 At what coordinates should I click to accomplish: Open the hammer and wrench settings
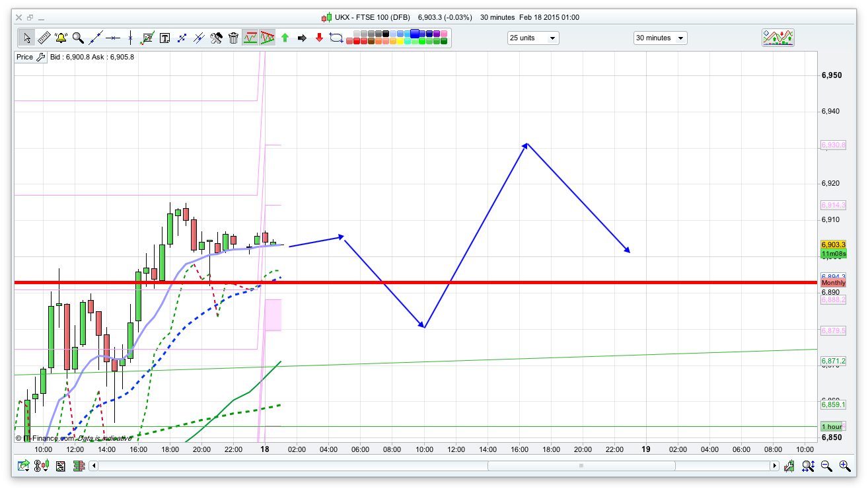tap(216, 38)
